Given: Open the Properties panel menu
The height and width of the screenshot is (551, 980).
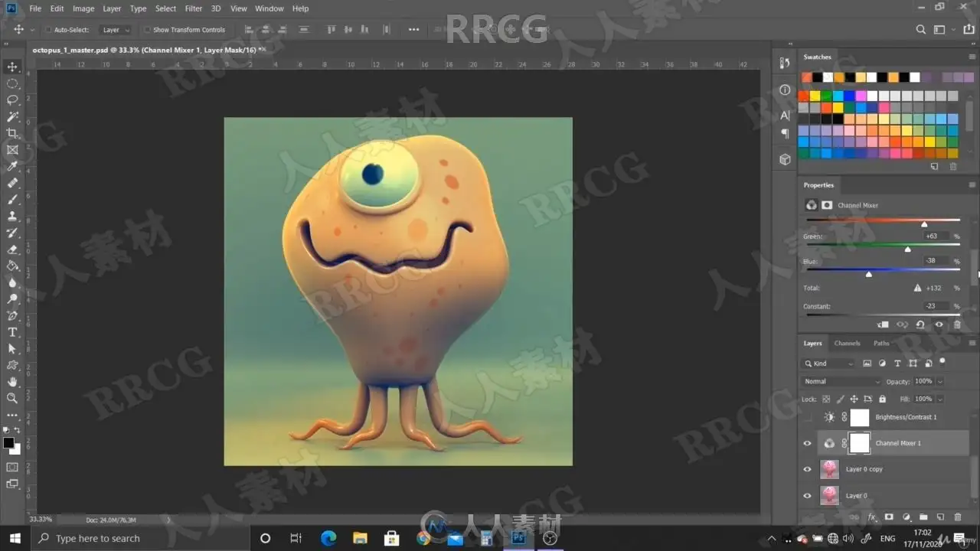Looking at the screenshot, I should tap(972, 184).
